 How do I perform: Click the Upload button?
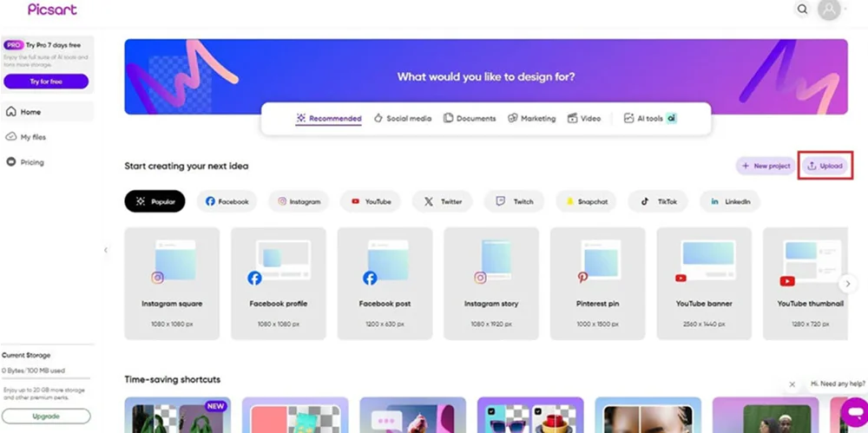click(x=825, y=166)
